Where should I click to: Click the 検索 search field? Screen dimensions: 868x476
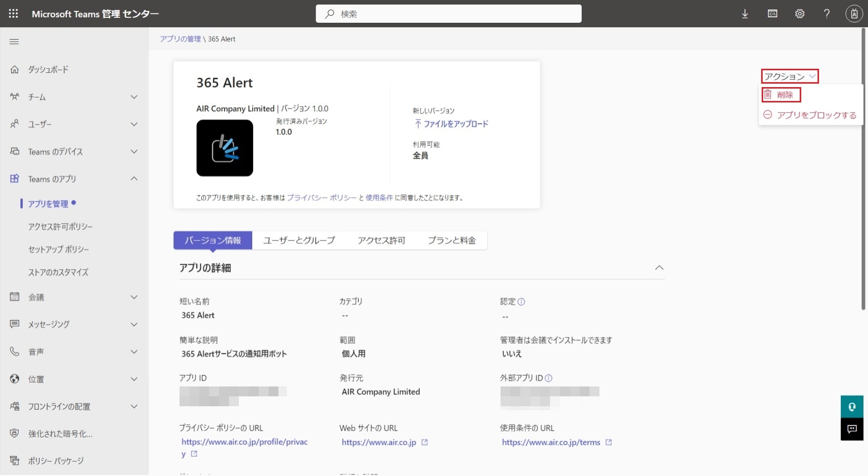pyautogui.click(x=448, y=14)
